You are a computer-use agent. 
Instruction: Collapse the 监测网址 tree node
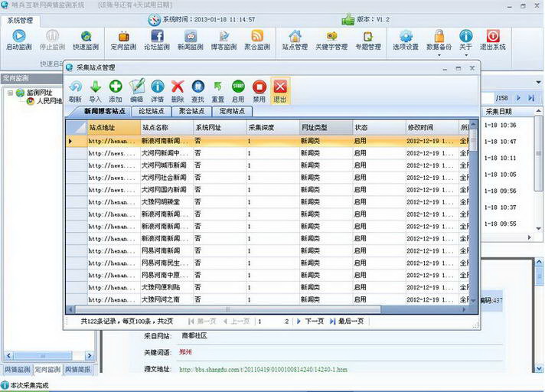tap(10, 93)
